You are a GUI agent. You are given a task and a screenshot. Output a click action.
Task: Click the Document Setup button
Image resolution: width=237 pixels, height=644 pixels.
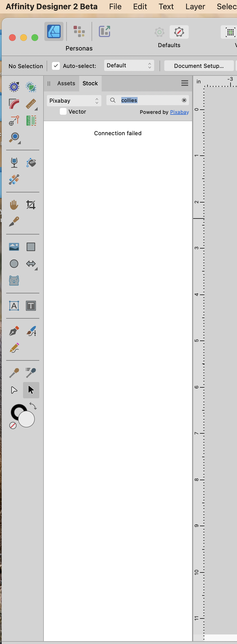point(199,66)
